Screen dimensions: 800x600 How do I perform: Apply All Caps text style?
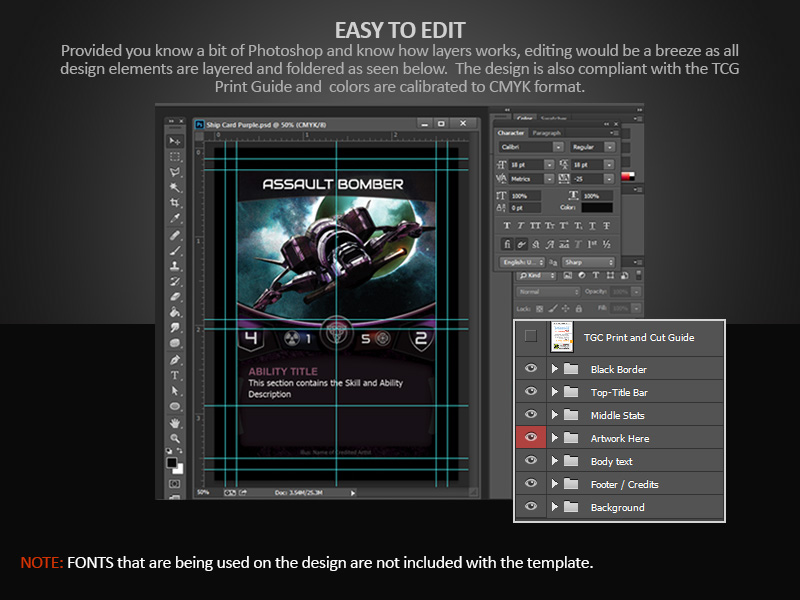click(535, 226)
